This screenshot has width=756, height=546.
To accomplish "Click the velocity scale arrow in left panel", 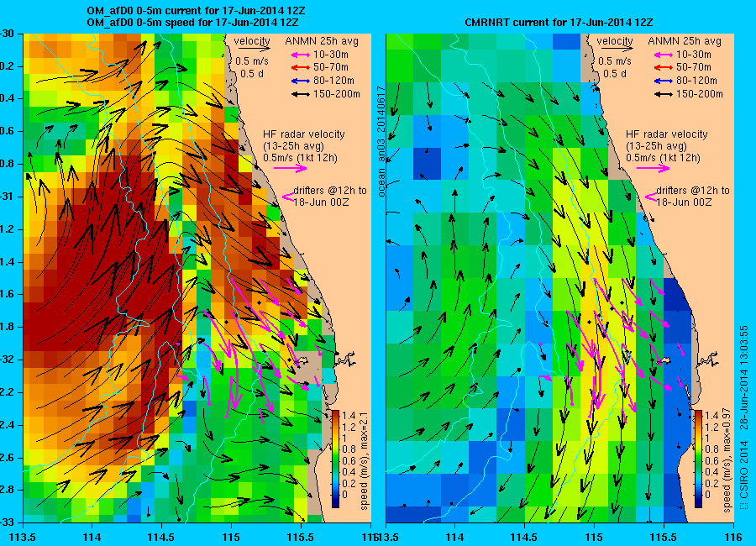I will 254,48.
